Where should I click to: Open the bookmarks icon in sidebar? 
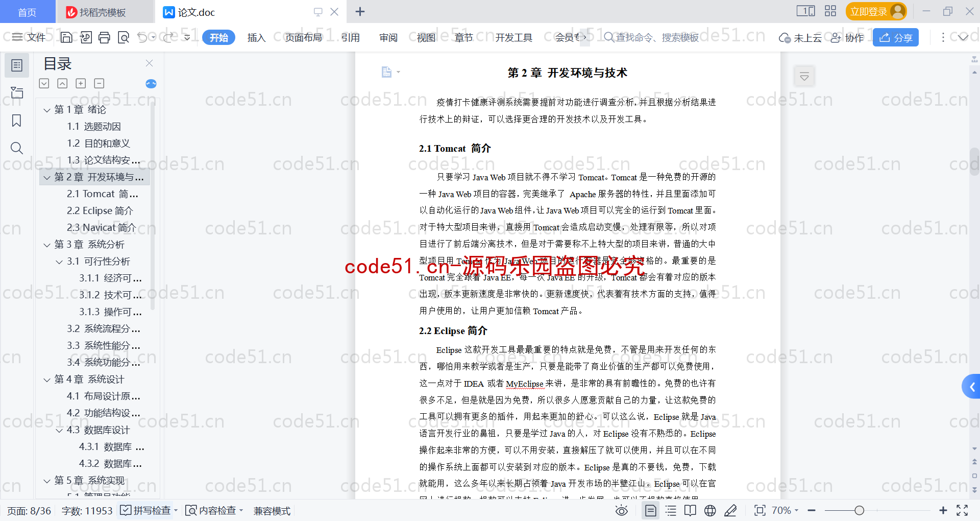point(17,121)
